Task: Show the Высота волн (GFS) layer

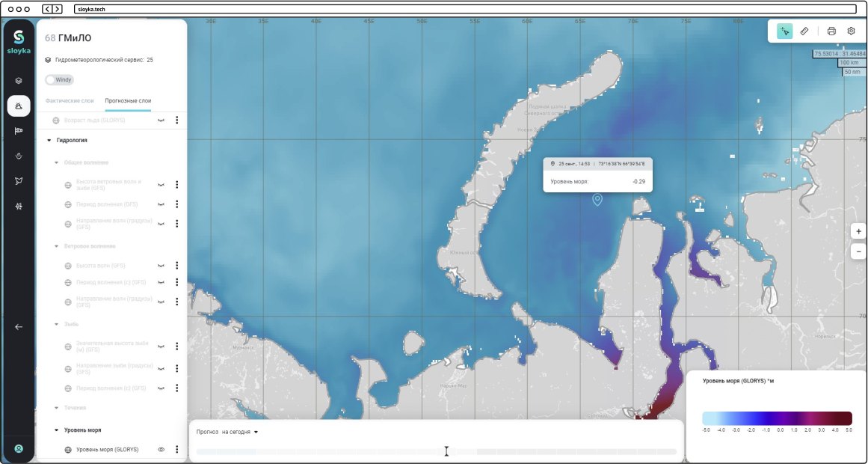Action: (161, 266)
